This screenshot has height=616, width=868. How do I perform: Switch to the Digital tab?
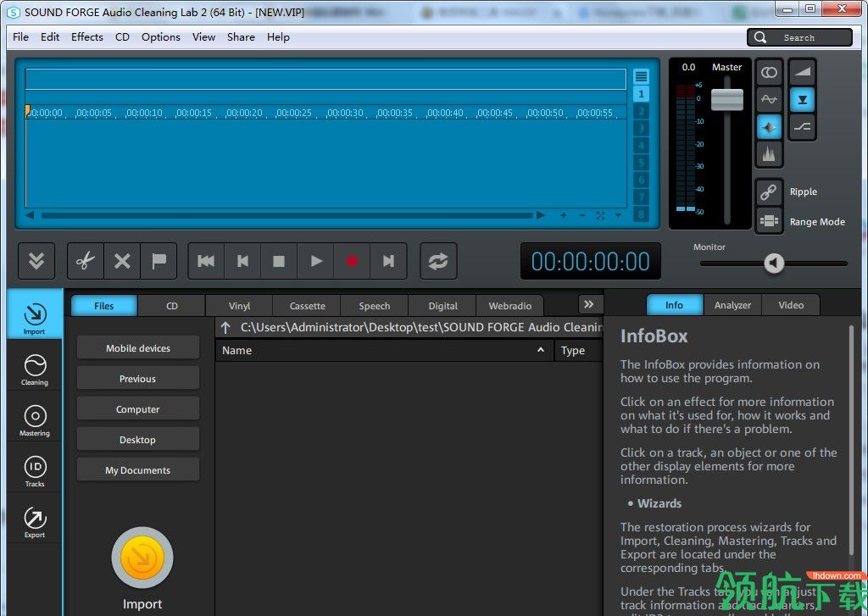pyautogui.click(x=442, y=306)
